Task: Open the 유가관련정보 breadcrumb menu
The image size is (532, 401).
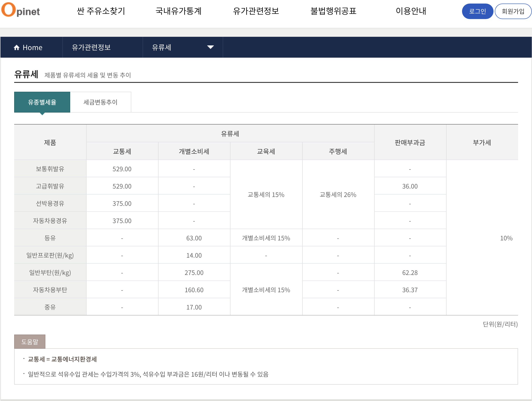Action: coord(91,47)
